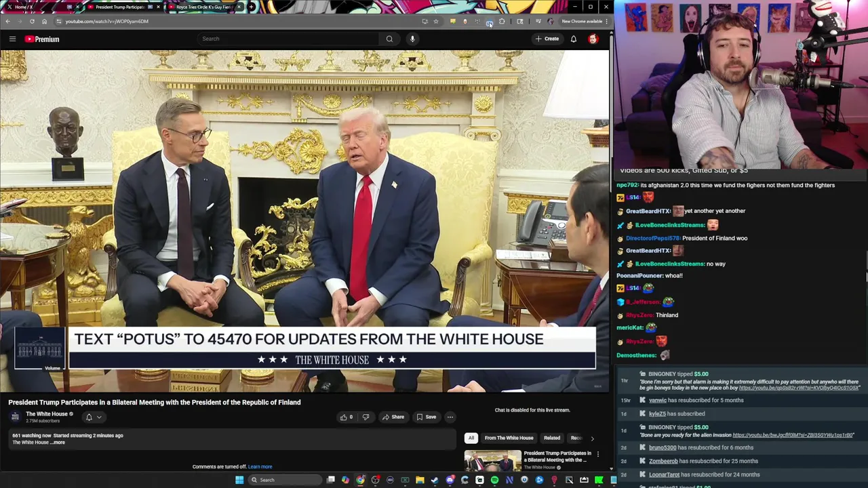This screenshot has width=868, height=488.
Task: Dislike the video with thumbs down
Action: tap(366, 417)
